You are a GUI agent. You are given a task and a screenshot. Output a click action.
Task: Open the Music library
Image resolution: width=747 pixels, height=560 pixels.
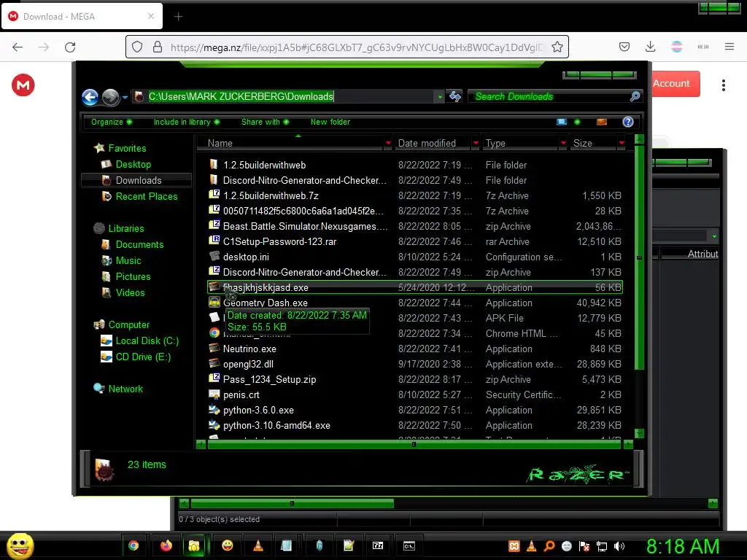pos(128,260)
